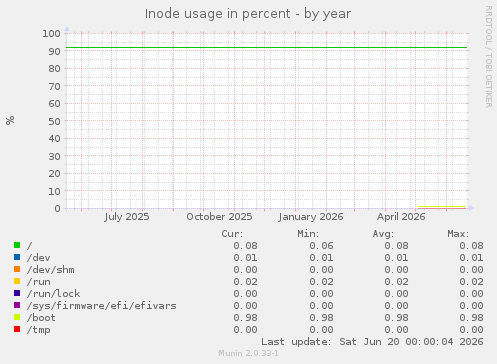Viewport: 497px width, 364px height.
Task: Click the % y-axis unit label
Action: point(10,120)
